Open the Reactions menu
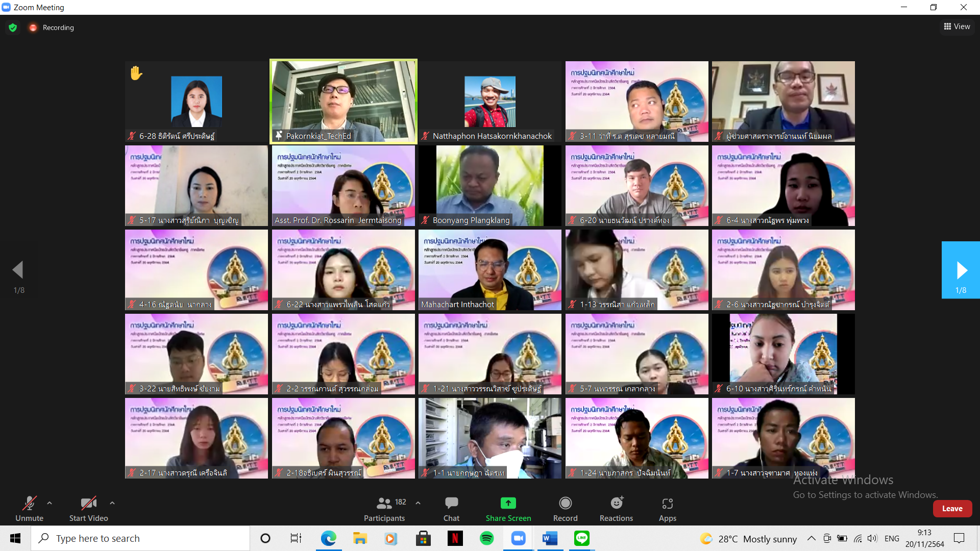The width and height of the screenshot is (980, 551). (616, 509)
